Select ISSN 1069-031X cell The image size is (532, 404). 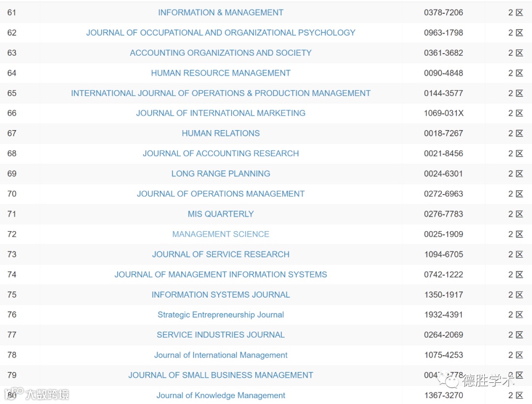coord(443,113)
